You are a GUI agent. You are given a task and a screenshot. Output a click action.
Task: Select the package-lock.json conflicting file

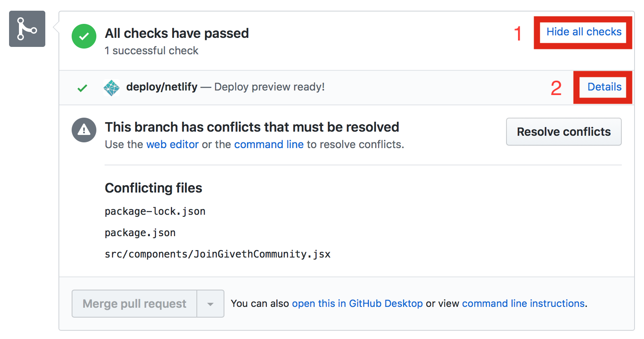point(155,211)
